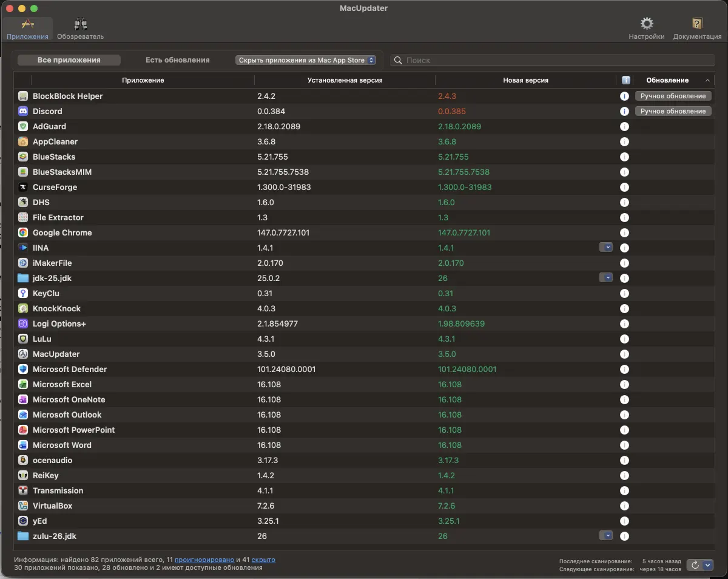Click the IINA app icon

[x=23, y=248]
